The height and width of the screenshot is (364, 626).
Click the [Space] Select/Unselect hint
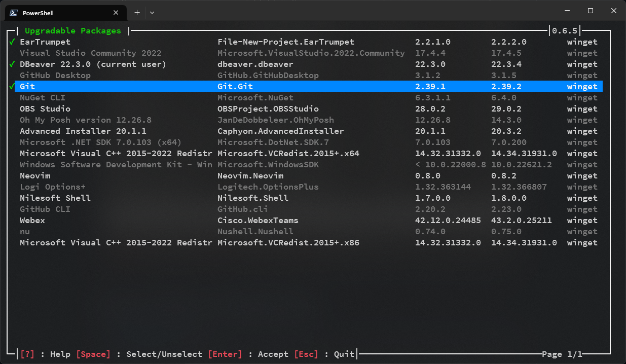point(139,354)
